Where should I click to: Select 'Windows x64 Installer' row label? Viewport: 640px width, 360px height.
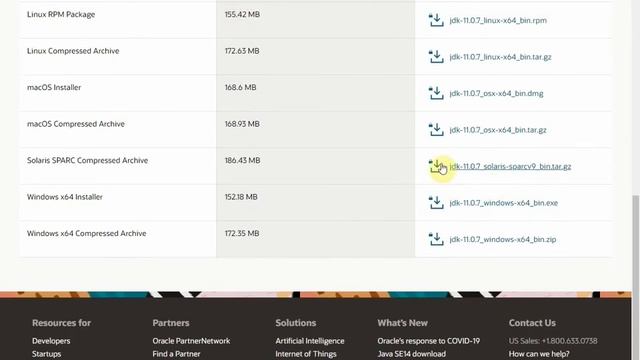[x=64, y=197]
